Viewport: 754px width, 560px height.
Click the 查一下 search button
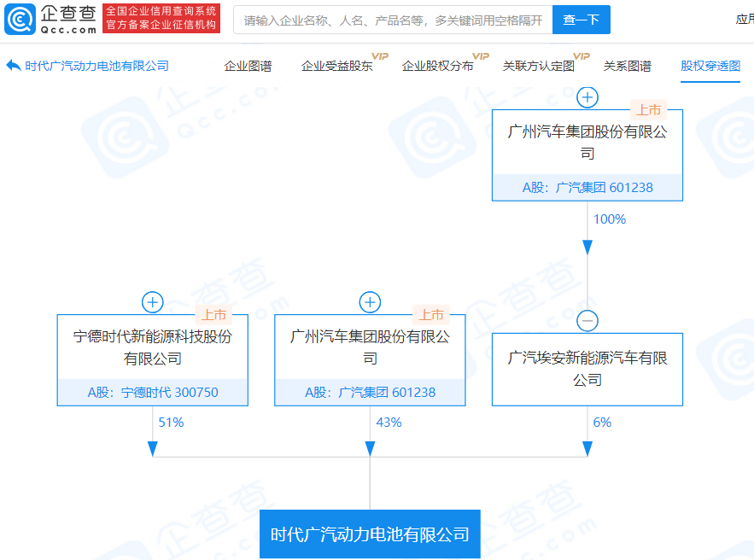click(x=582, y=20)
